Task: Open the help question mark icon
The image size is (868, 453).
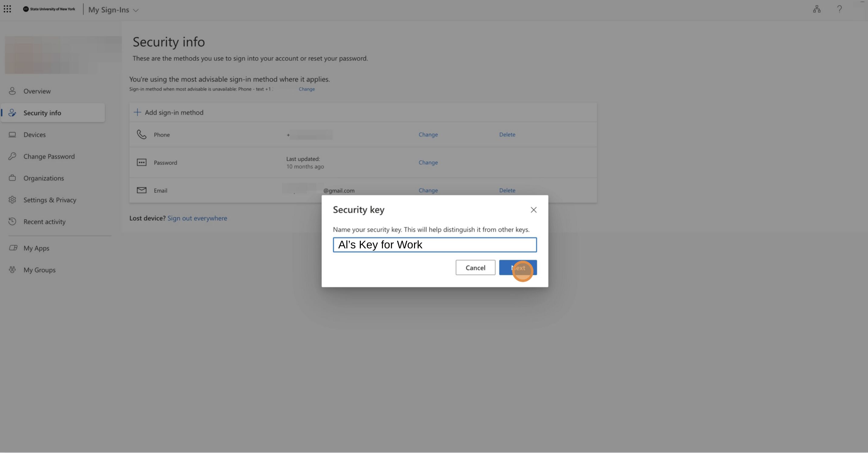Action: click(839, 9)
